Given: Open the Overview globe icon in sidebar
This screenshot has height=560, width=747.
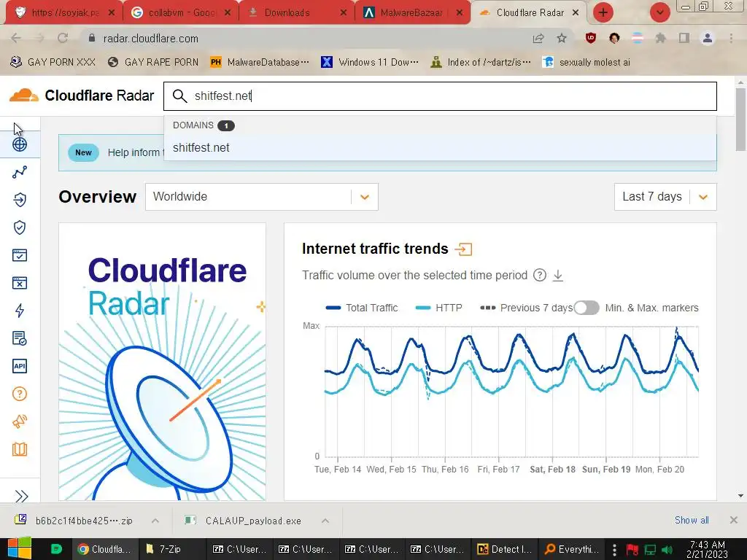Looking at the screenshot, I should [20, 144].
